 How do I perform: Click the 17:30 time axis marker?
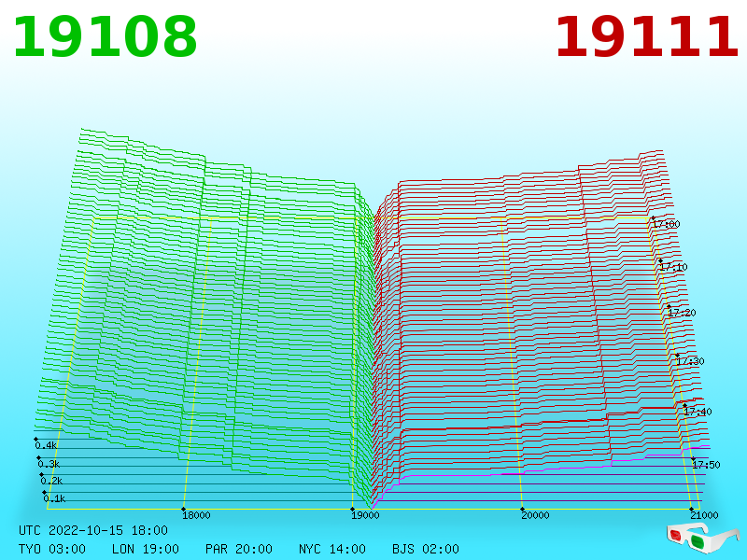690,361
